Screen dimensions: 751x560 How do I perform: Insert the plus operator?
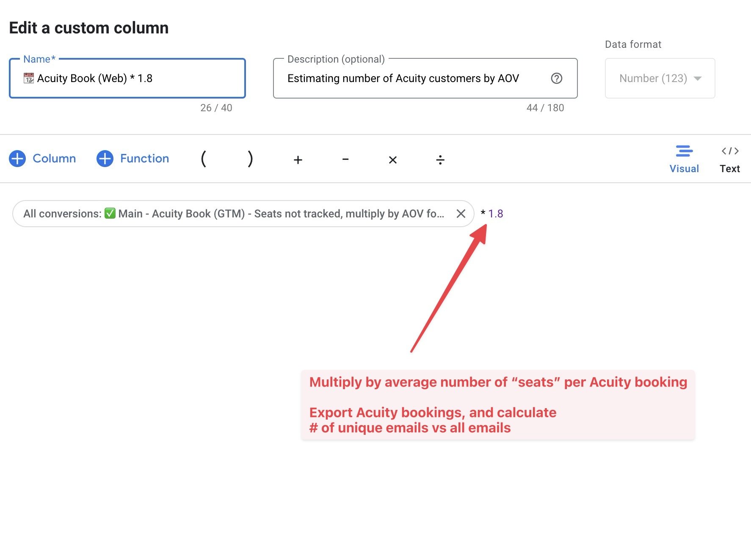[x=298, y=160]
